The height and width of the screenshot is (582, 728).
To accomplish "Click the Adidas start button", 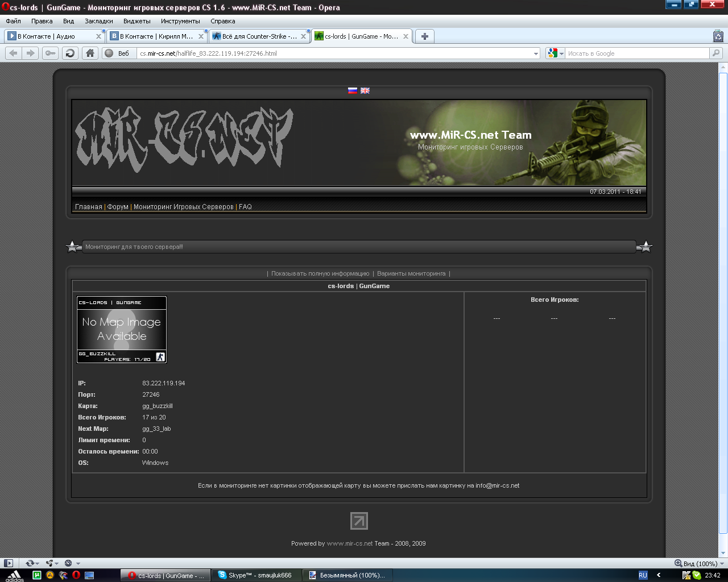I will coord(15,575).
